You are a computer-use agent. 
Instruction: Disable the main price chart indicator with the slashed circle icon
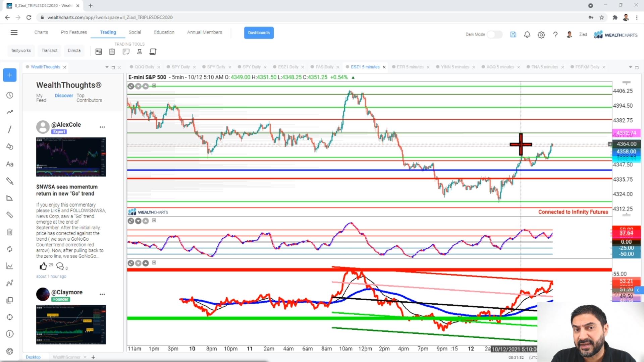click(x=131, y=86)
